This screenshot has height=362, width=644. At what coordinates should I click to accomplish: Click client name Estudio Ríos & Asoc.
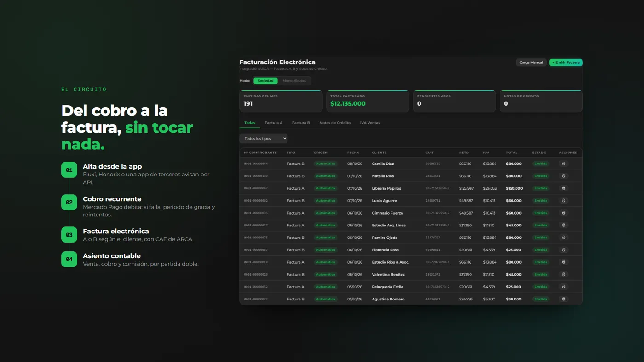pos(391,262)
